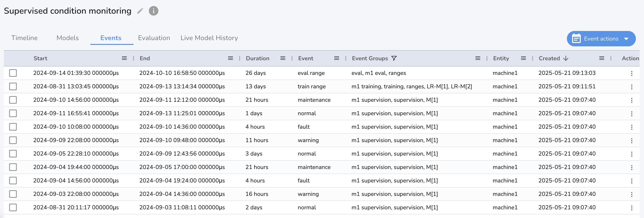Open actions menu for 2024-09-04 19:44:00 maintenance row

632,168
